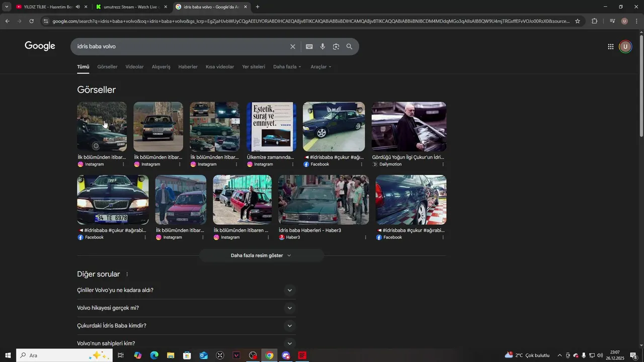This screenshot has width=644, height=362.
Task: Open the Görseller section heading
Action: click(97, 90)
